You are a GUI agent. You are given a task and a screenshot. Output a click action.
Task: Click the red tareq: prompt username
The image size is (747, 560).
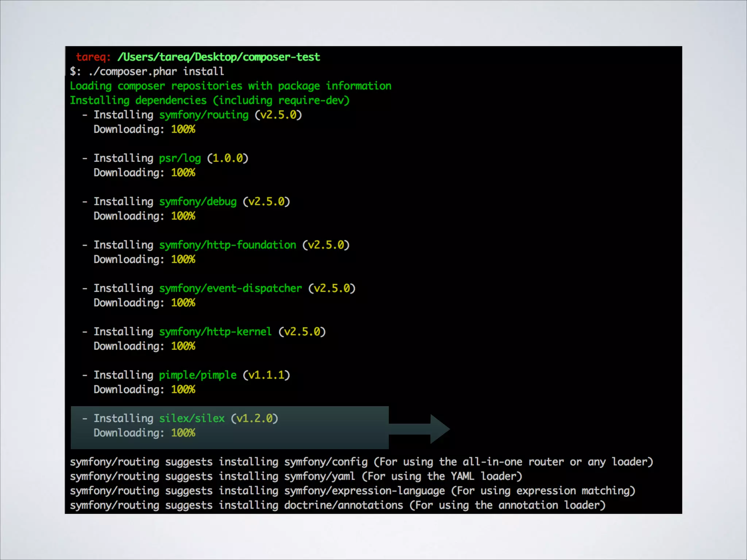[92, 57]
